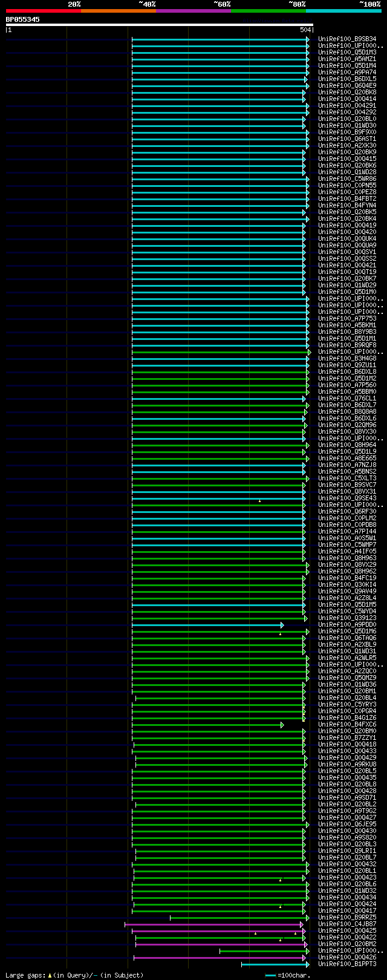Click the Large gaps legend text
This screenshot has width=387, height=980.
tap(74, 975)
